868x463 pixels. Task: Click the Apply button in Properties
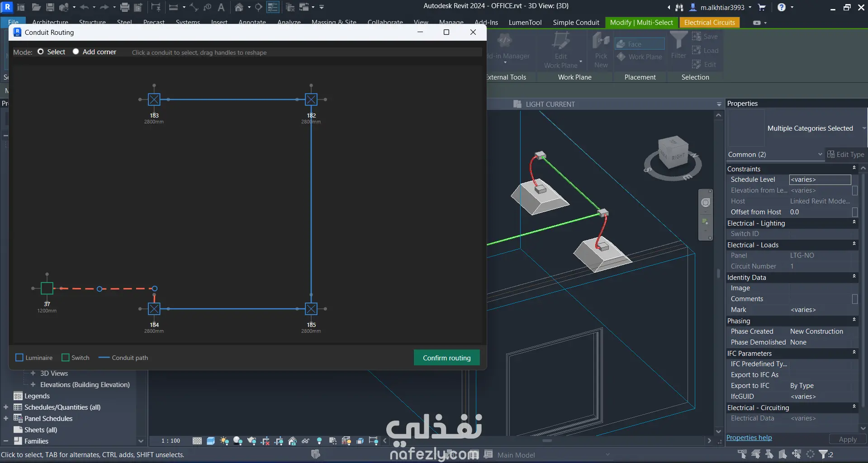click(x=847, y=439)
